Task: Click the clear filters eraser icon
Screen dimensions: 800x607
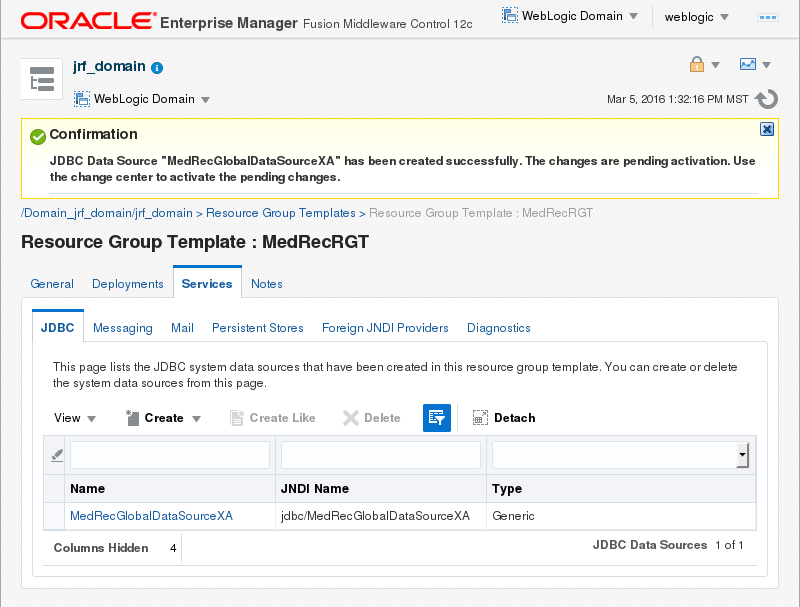Action: pos(57,455)
